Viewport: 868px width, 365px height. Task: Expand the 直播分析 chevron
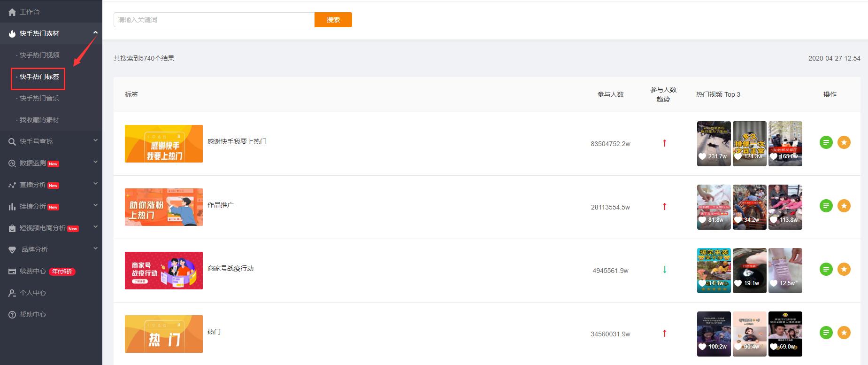point(95,184)
